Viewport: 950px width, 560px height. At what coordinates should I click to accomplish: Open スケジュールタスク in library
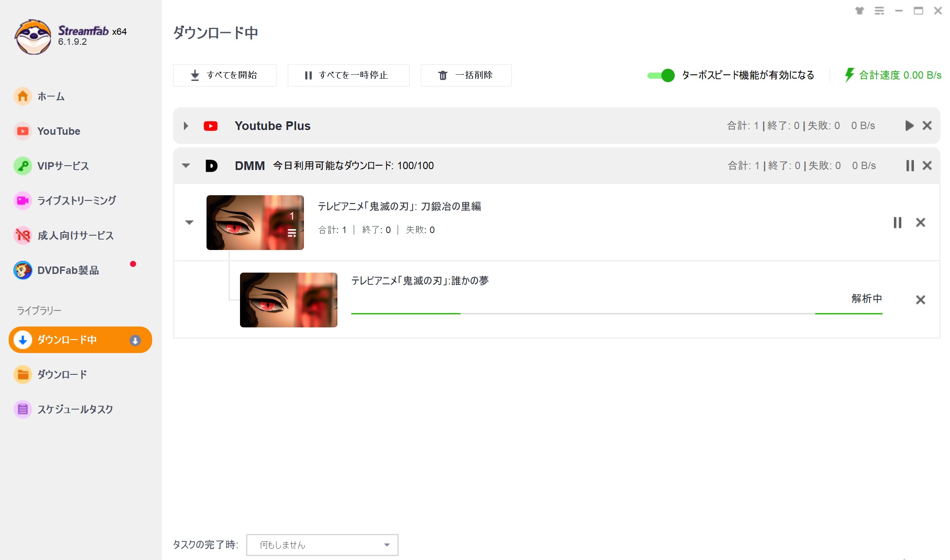[75, 409]
